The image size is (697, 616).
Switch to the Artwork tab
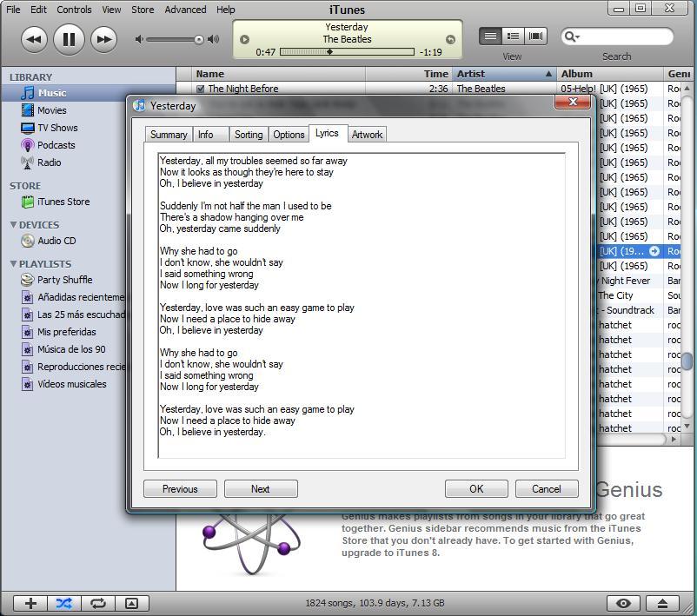[367, 134]
